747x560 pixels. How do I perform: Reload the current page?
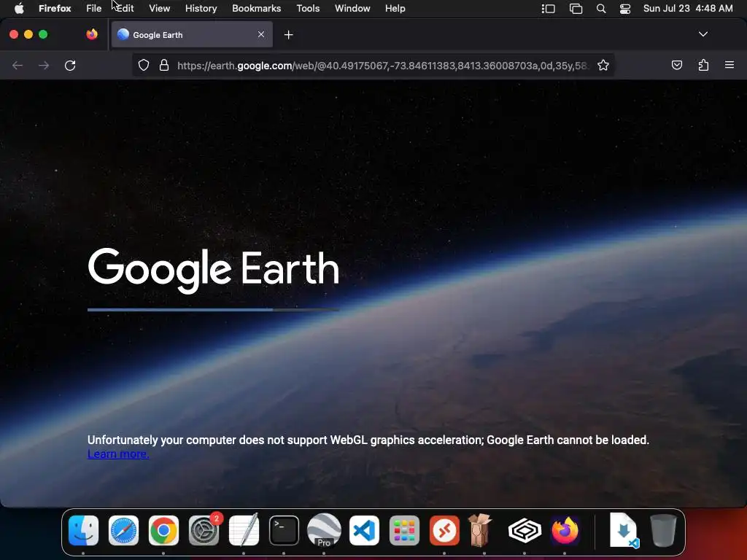tap(70, 65)
